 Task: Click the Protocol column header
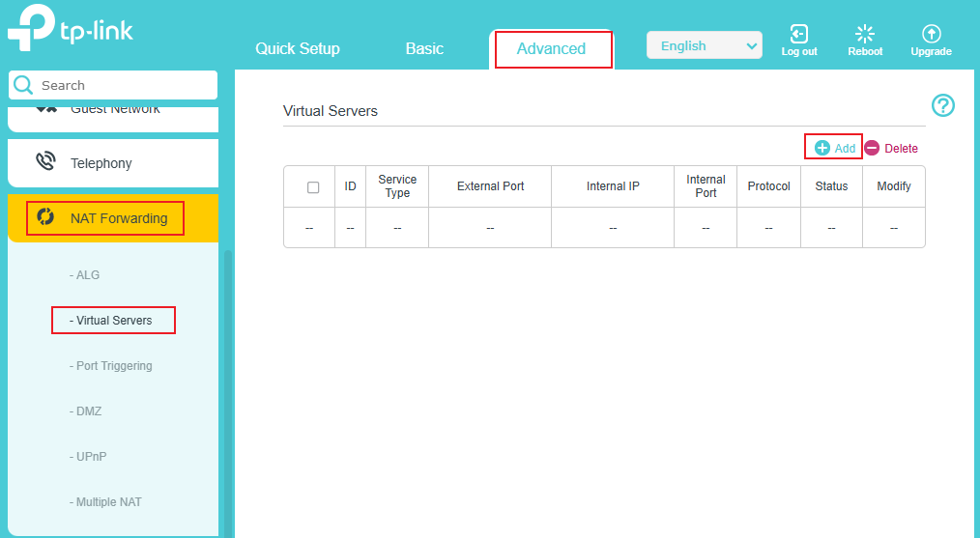pos(768,186)
